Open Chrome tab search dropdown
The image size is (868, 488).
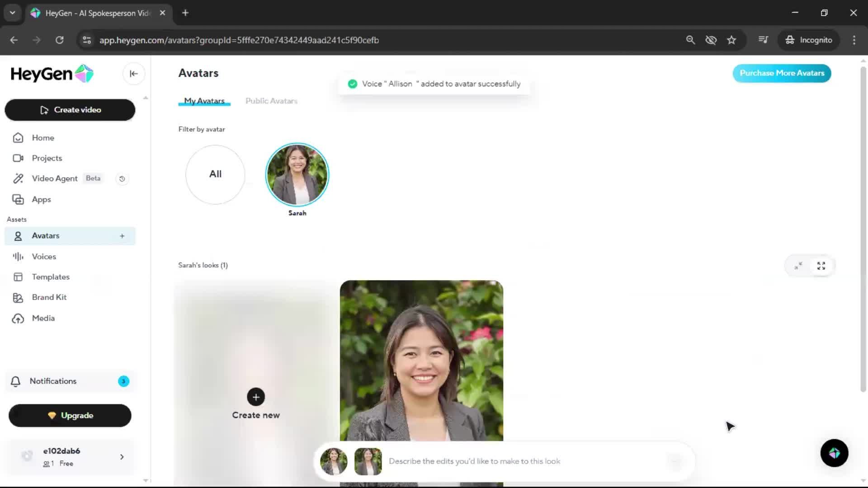point(13,13)
